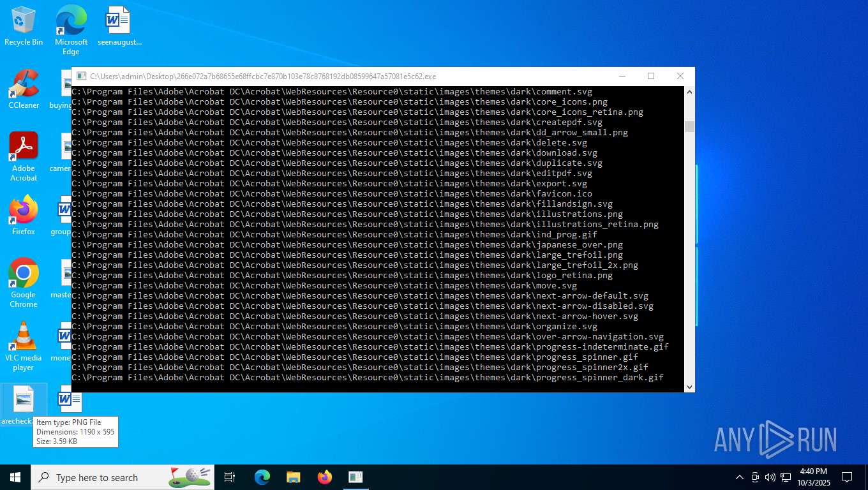
Task: Open the volume control tray icon
Action: click(x=770, y=477)
